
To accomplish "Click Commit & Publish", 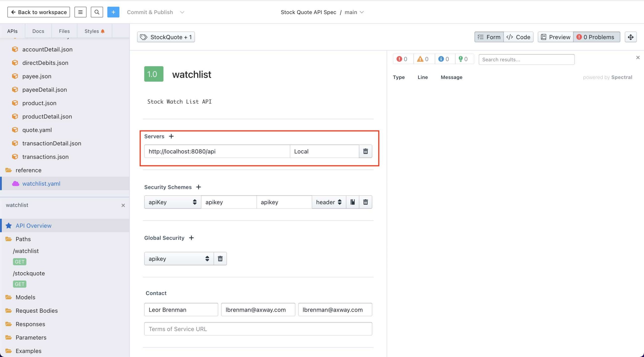I will [150, 12].
